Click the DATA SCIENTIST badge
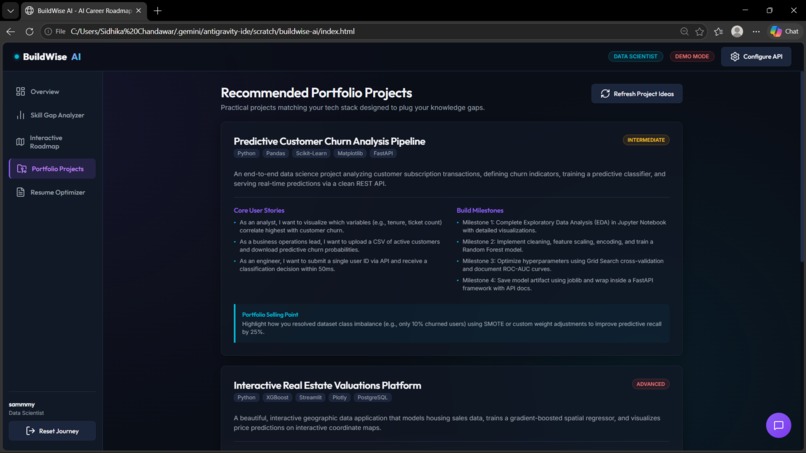Image resolution: width=806 pixels, height=453 pixels. [635, 57]
